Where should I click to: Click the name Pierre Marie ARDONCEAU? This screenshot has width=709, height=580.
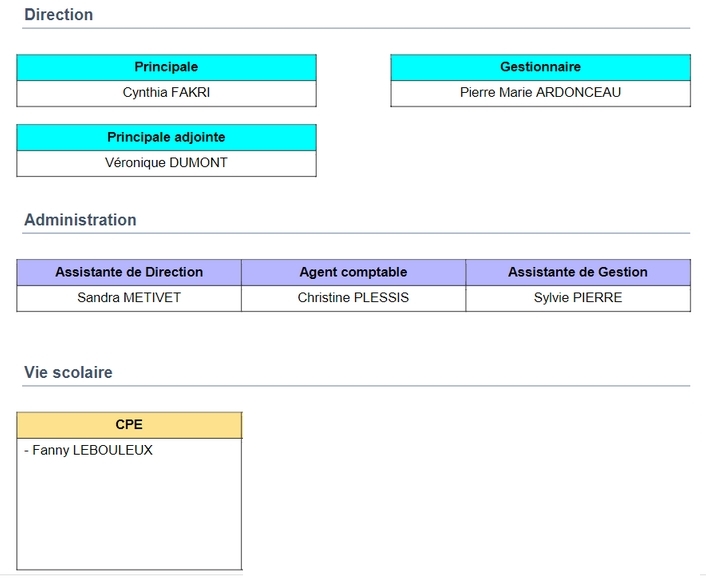540,93
